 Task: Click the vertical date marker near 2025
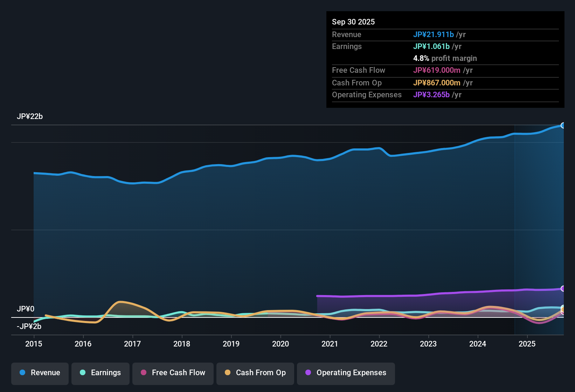515,227
